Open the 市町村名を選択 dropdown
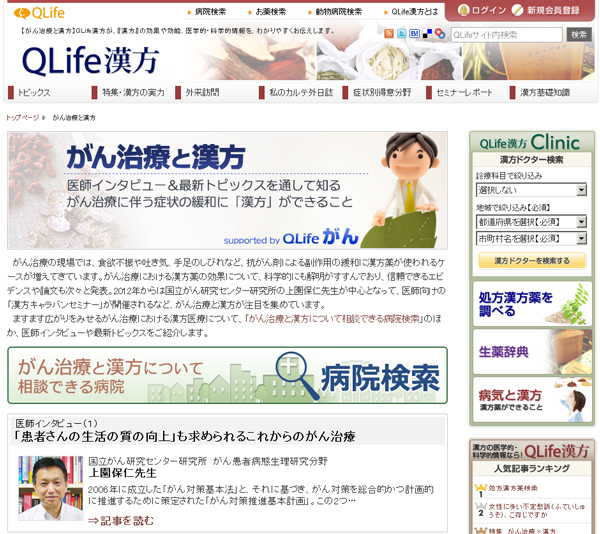This screenshot has height=534, width=600. (x=531, y=239)
